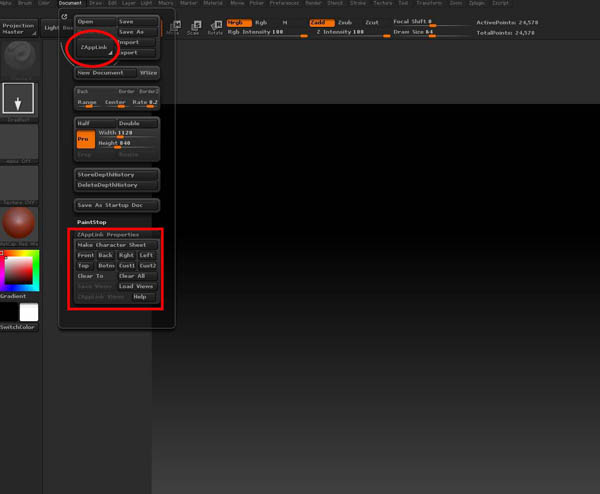Image resolution: width=600 pixels, height=494 pixels.
Task: Click the Open button in Document palette
Action: pyautogui.click(x=96, y=22)
